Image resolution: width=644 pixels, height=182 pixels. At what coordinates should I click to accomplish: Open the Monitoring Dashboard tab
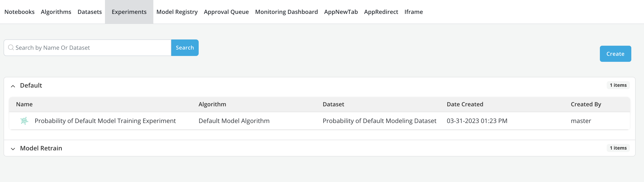(286, 12)
